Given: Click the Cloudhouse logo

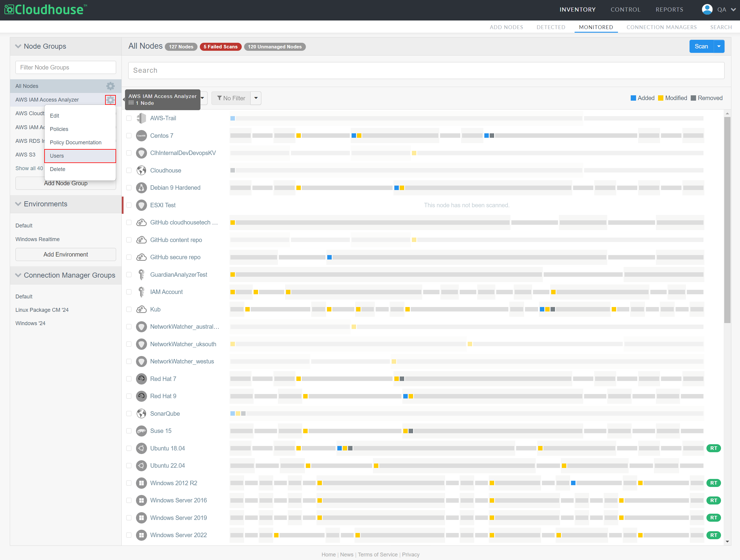Looking at the screenshot, I should [45, 10].
